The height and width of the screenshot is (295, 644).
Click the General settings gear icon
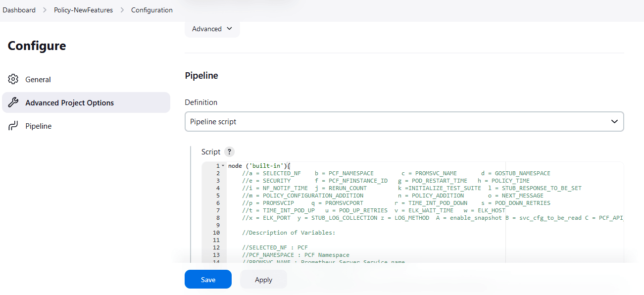pyautogui.click(x=14, y=79)
